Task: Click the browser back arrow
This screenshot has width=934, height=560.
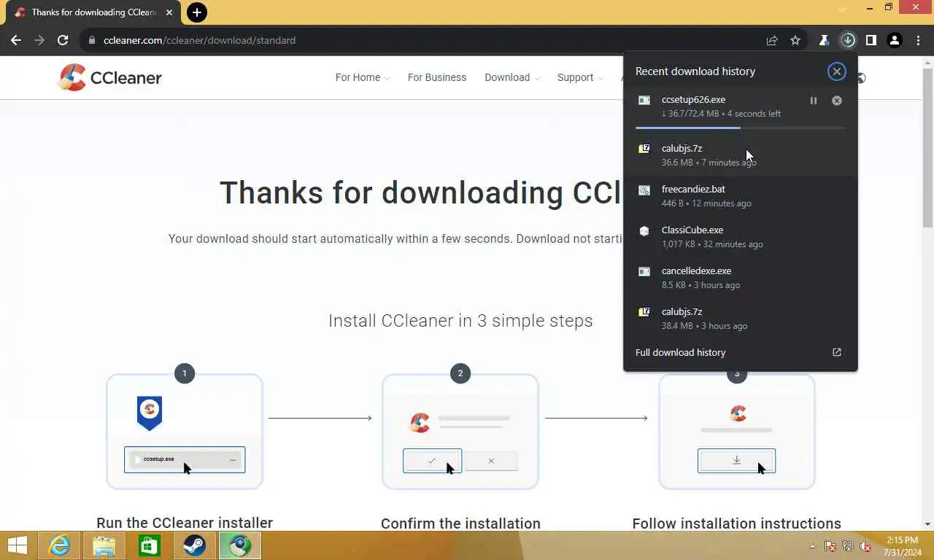Action: pyautogui.click(x=16, y=40)
